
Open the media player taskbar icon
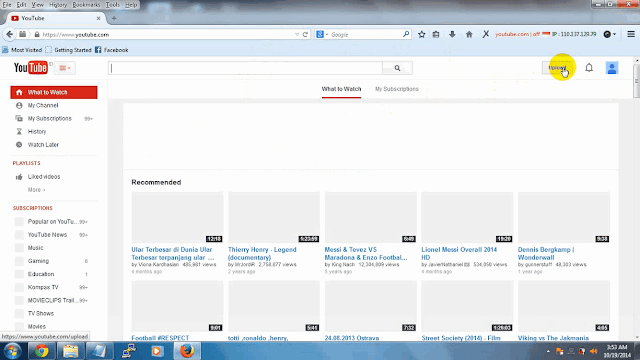(157, 351)
